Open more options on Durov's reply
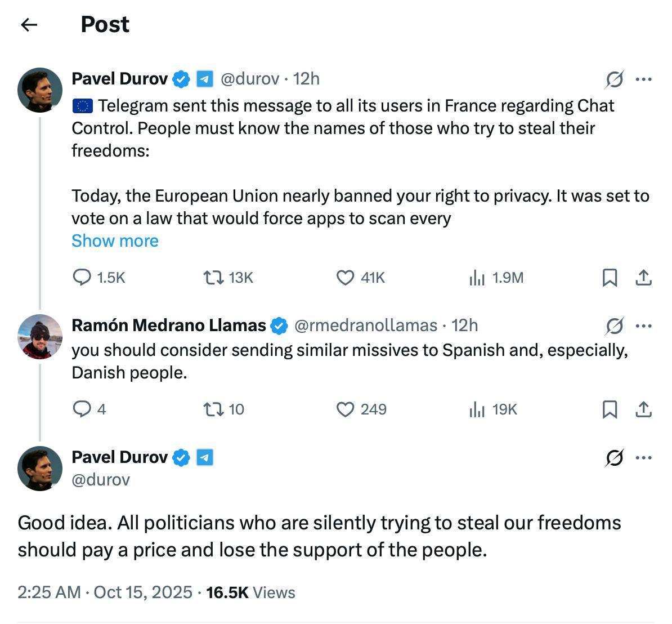The image size is (672, 624). (x=643, y=457)
